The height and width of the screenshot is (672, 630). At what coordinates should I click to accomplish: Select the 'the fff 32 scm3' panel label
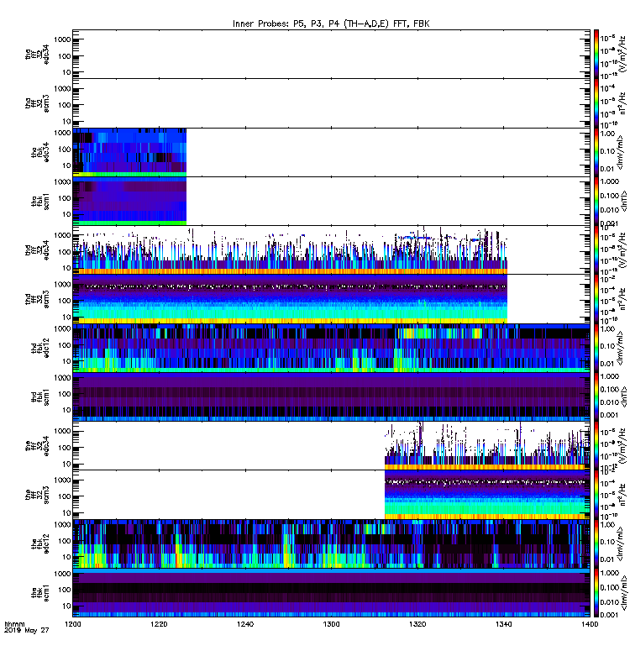[37, 495]
